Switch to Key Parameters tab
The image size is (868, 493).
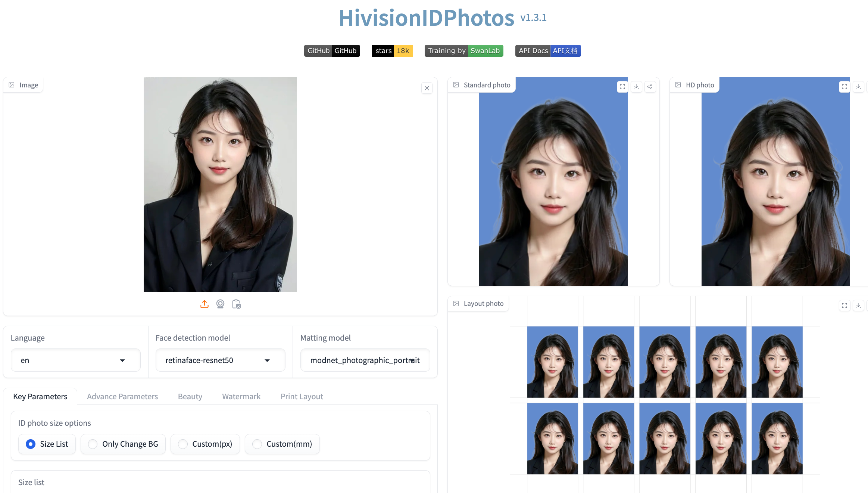pos(40,396)
